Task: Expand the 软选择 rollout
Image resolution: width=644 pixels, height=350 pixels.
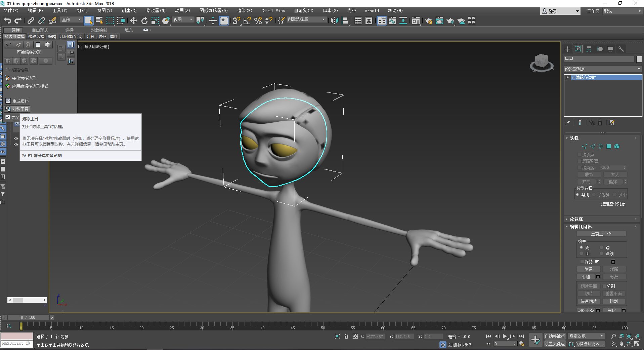Action: (x=576, y=219)
